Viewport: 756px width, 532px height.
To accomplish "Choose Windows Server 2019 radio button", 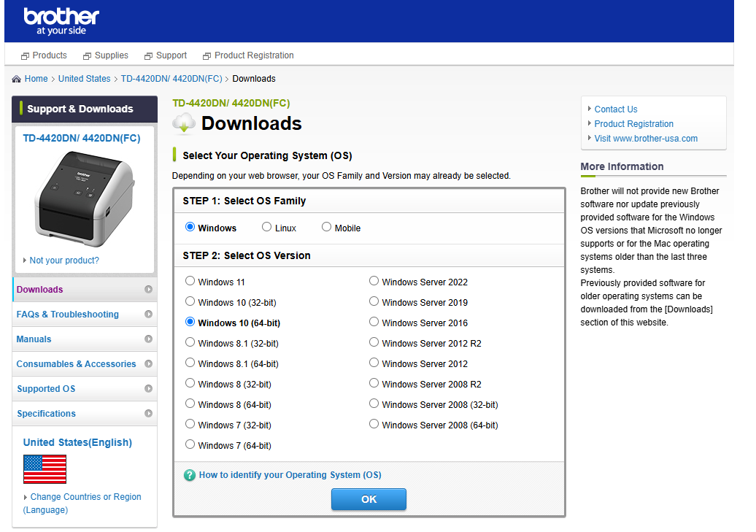I will (374, 301).
